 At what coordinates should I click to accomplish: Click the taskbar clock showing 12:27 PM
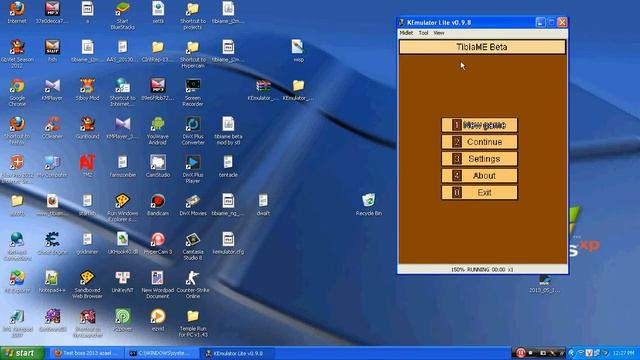tap(623, 353)
